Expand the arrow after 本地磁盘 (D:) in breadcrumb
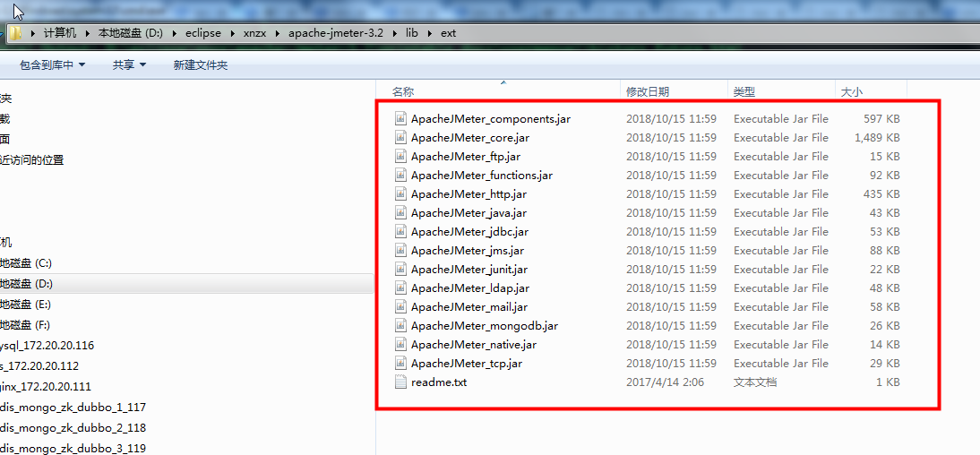Viewport: 980px width, 455px height. tap(175, 33)
